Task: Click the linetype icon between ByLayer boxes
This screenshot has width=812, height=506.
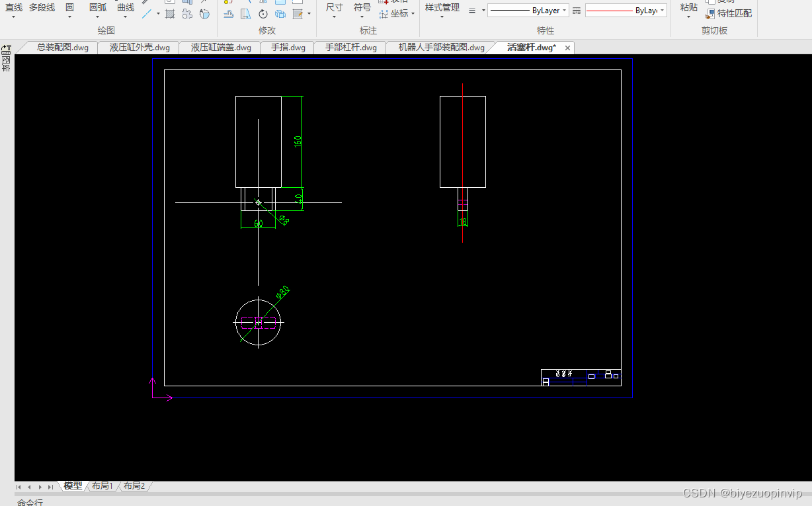Action: [577, 11]
